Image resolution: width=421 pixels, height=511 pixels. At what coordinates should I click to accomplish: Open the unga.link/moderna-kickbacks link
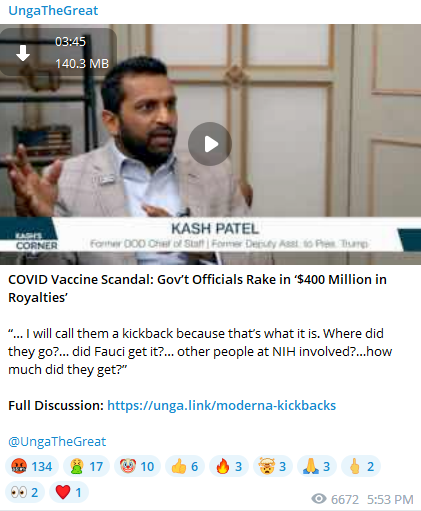point(221,405)
